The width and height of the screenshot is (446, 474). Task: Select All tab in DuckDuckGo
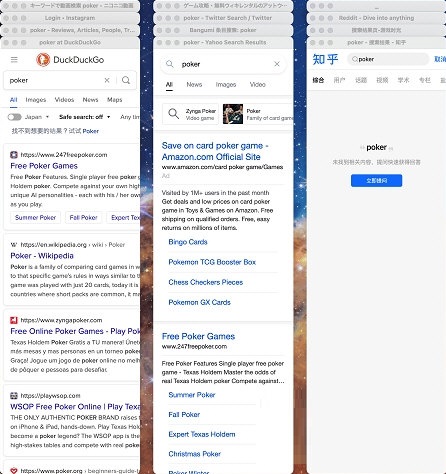click(14, 100)
